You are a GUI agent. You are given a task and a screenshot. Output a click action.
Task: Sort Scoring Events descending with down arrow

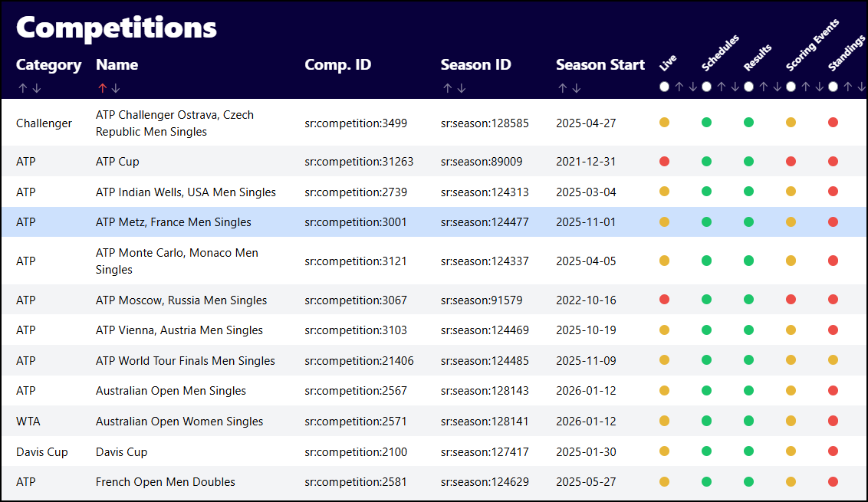[x=819, y=87]
